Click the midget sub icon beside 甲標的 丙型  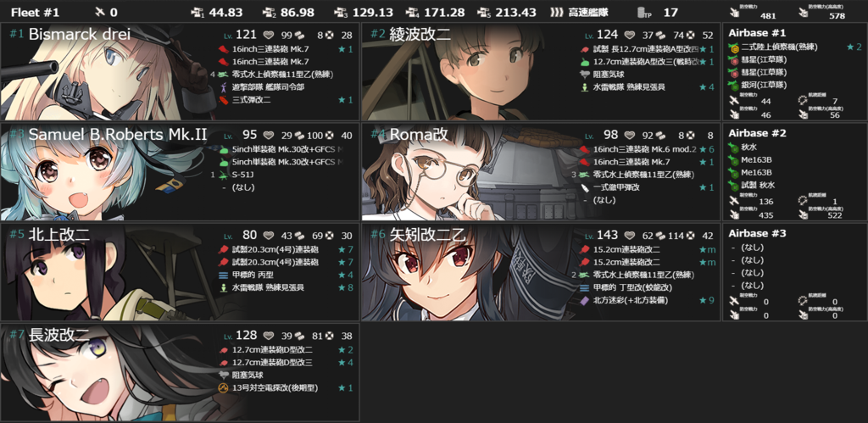223,276
